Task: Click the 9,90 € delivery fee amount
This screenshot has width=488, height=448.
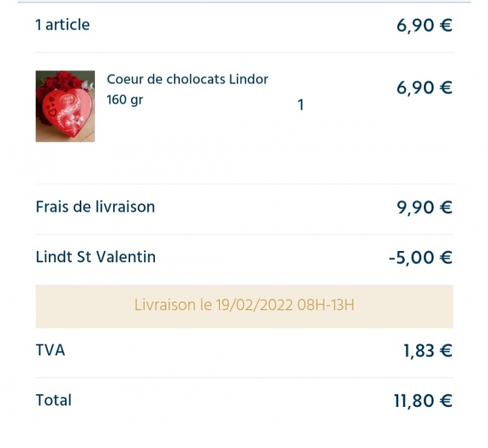Action: [424, 207]
